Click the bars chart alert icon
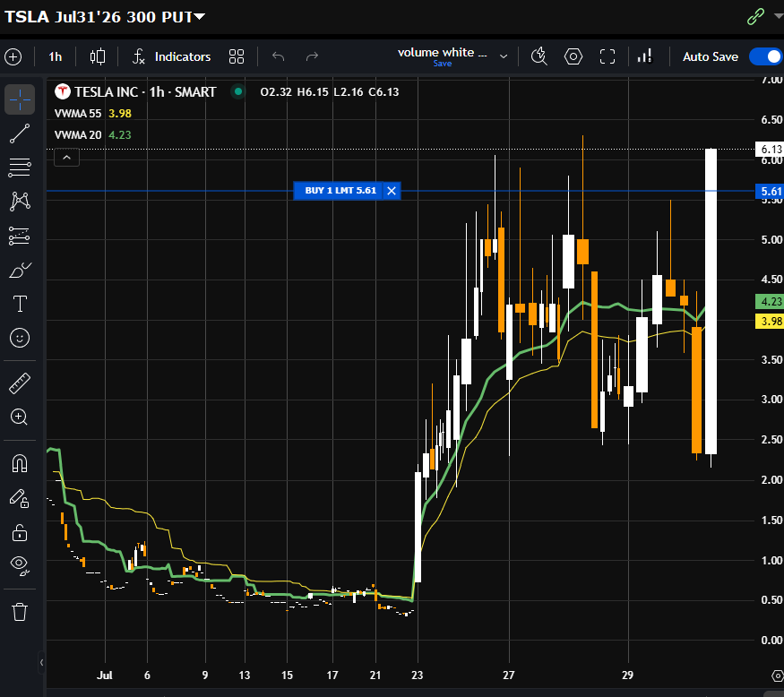 (x=645, y=56)
